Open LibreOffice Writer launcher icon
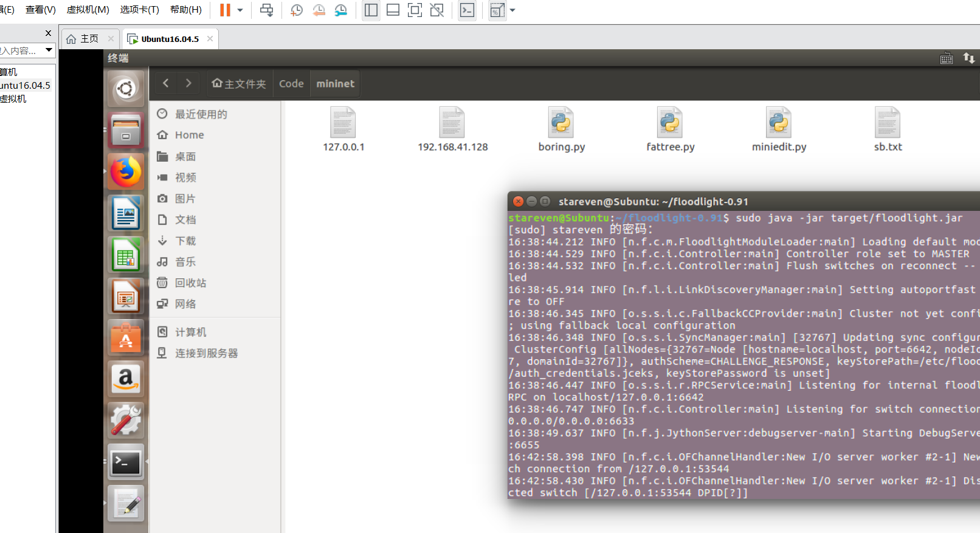The image size is (980, 533). (x=126, y=213)
